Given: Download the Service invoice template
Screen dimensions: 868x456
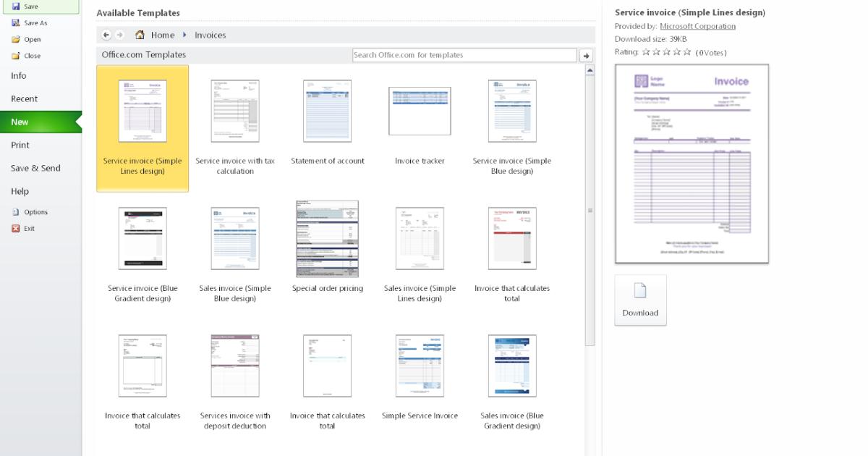Looking at the screenshot, I should [x=640, y=300].
